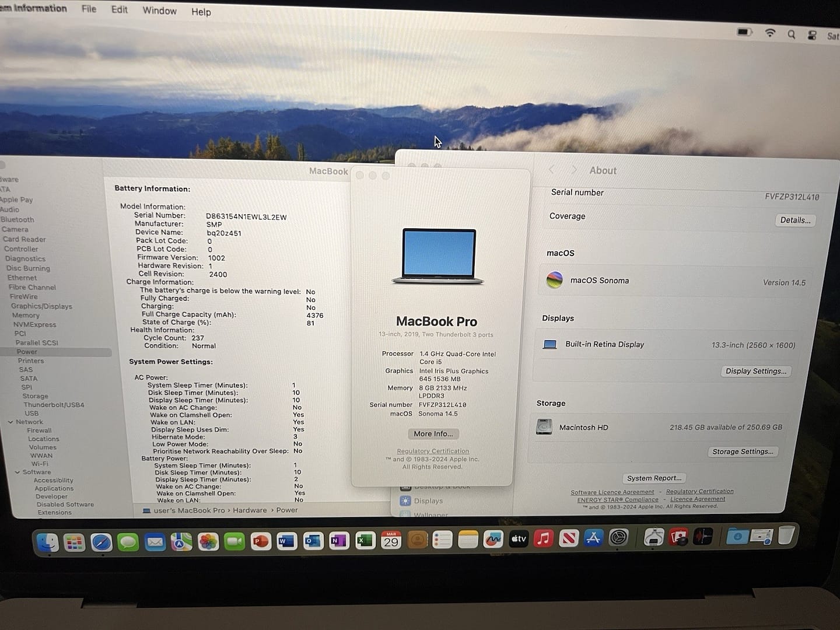This screenshot has width=840, height=630.
Task: Open the System Information app menu
Action: 33,8
